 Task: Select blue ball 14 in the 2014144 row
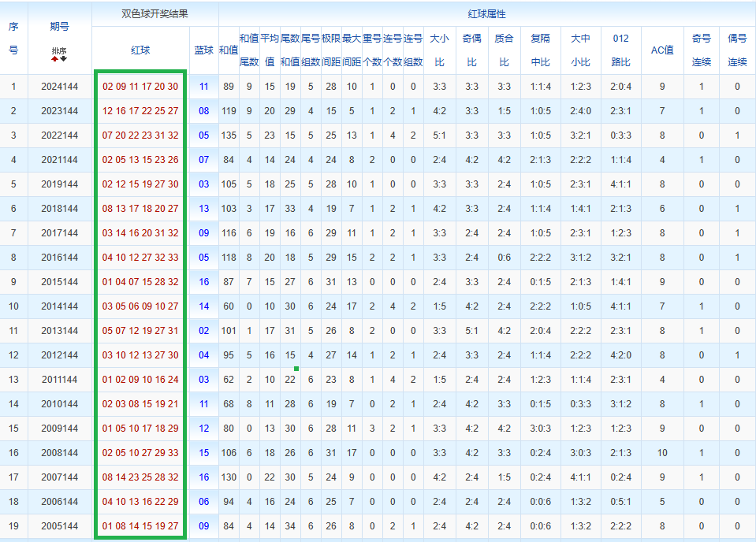pos(204,306)
